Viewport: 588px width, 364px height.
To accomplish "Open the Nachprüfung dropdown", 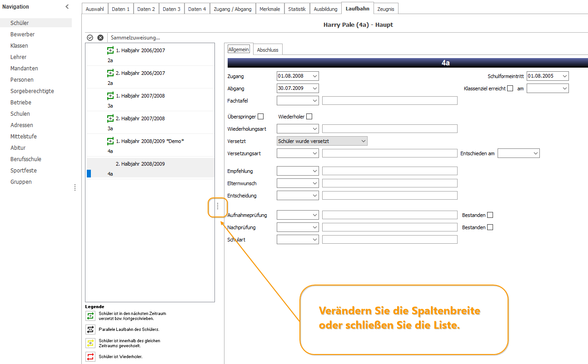I will [315, 227].
